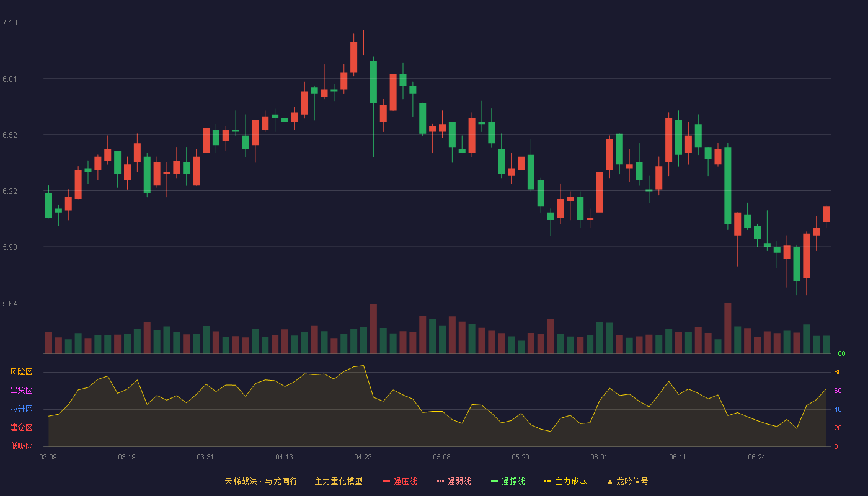The height and width of the screenshot is (496, 868).
Task: Select the 03-31 date label
Action: pyautogui.click(x=206, y=457)
